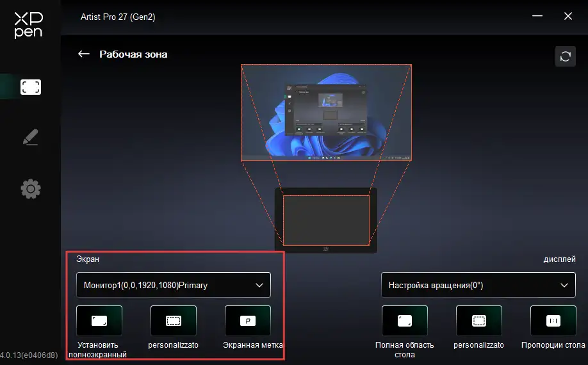
Task: Go back using the arrow beside Рабочая зона
Action: (x=83, y=54)
